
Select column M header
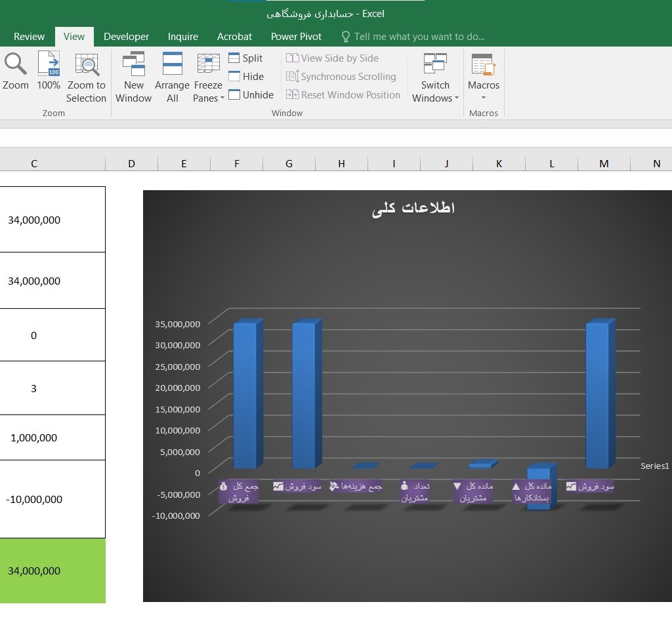tap(604, 163)
